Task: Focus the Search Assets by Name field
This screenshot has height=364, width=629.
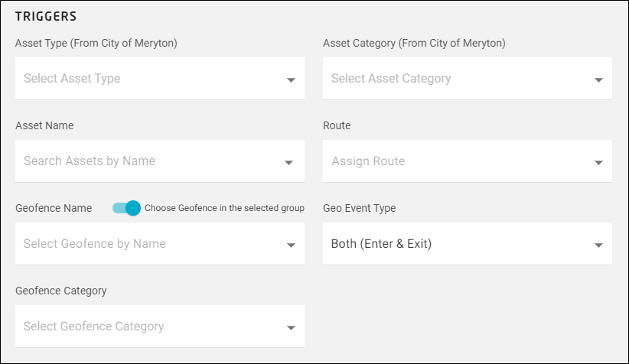Action: (145, 161)
